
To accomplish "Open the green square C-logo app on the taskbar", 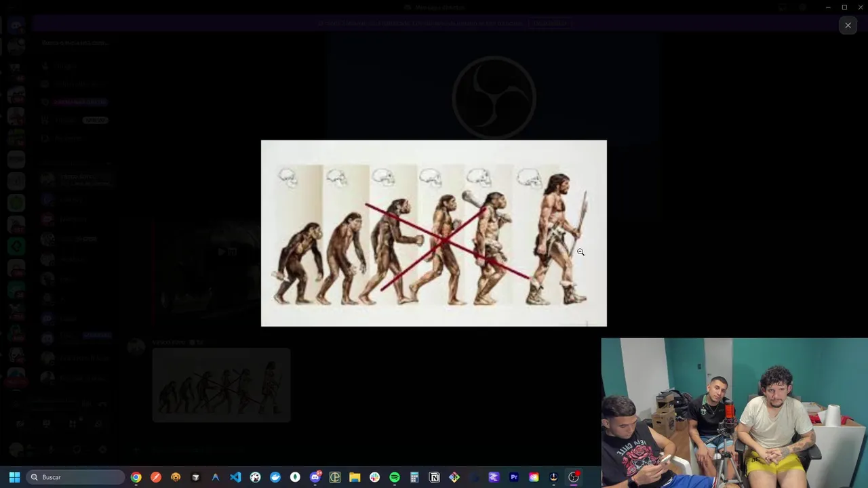I will click(x=335, y=477).
